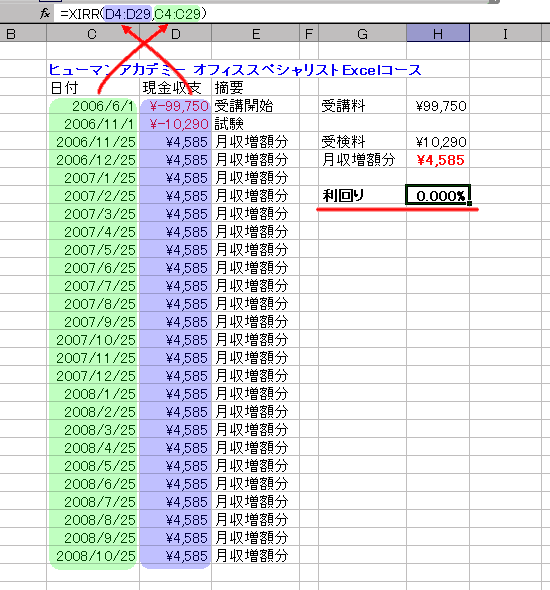The width and height of the screenshot is (550, 590).
Task: Click the 摘要 header cell
Action: tap(255, 88)
